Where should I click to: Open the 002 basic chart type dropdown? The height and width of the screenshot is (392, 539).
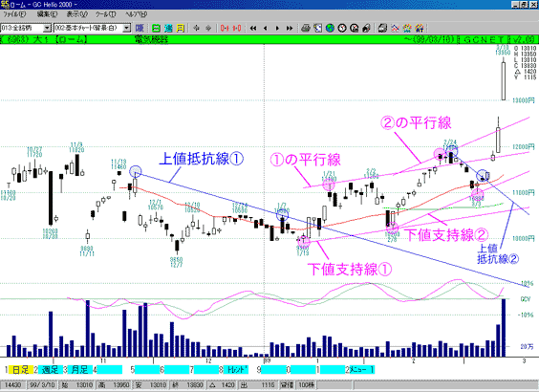tap(127, 28)
